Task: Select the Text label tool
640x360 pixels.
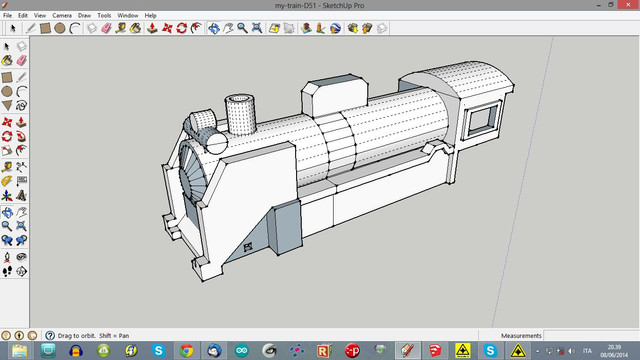Action: tap(22, 181)
